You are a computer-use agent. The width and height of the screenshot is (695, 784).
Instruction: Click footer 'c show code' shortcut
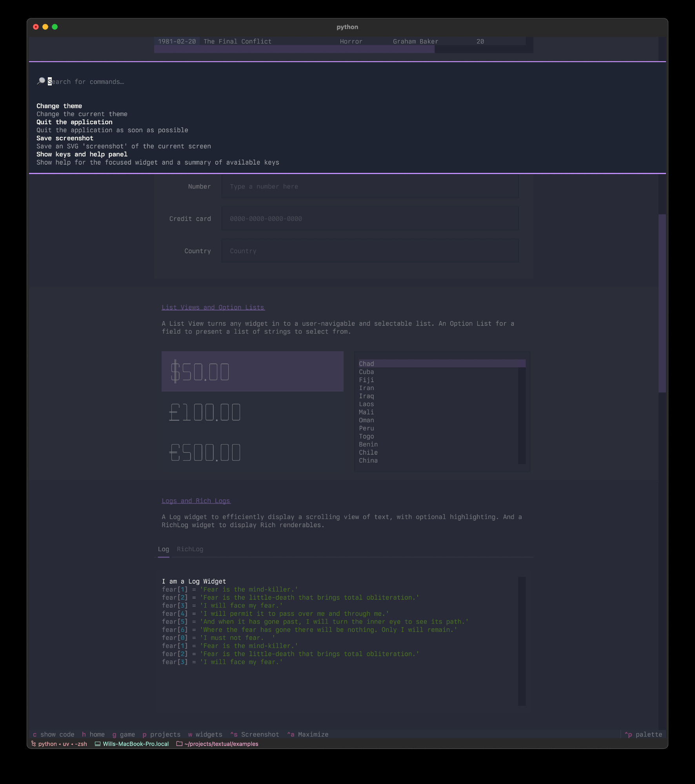pyautogui.click(x=54, y=734)
